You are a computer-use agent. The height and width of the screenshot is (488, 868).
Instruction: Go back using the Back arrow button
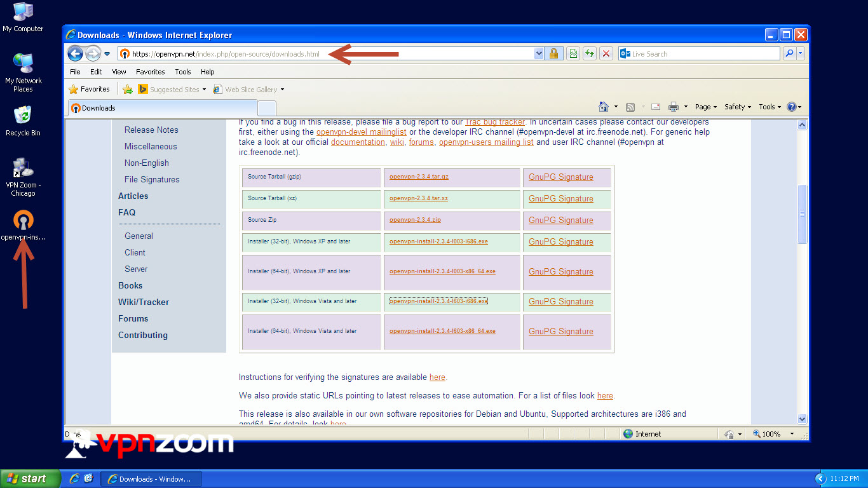(75, 54)
